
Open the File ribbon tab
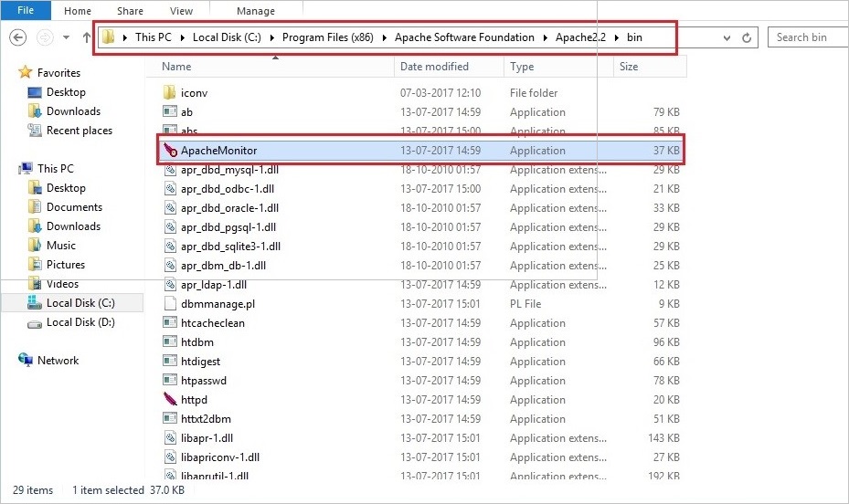[x=26, y=10]
